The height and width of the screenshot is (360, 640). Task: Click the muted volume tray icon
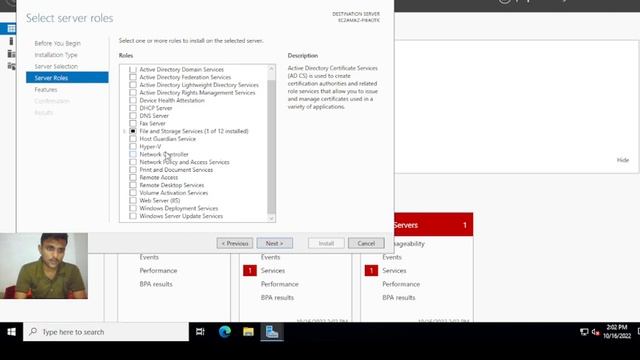[x=596, y=332]
